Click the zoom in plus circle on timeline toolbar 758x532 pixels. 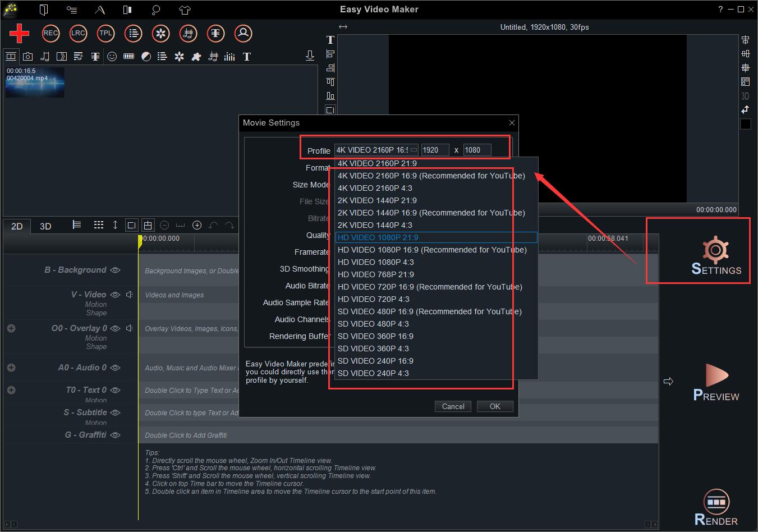(x=197, y=225)
